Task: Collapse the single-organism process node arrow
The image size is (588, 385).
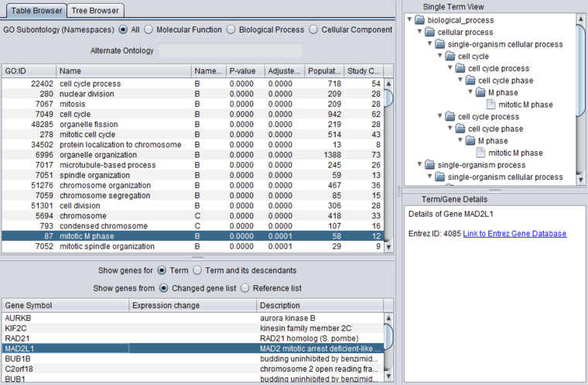Action: [419, 165]
